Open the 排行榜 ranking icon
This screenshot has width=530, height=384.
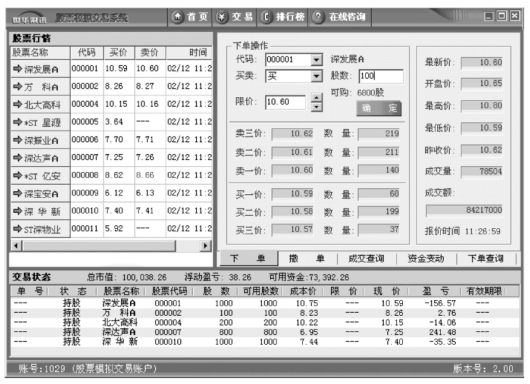(x=266, y=17)
